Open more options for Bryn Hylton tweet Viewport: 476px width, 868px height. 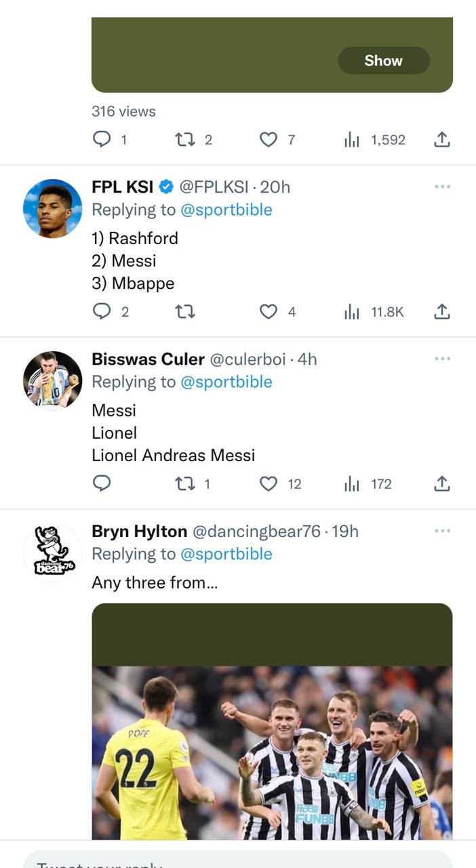(x=442, y=531)
